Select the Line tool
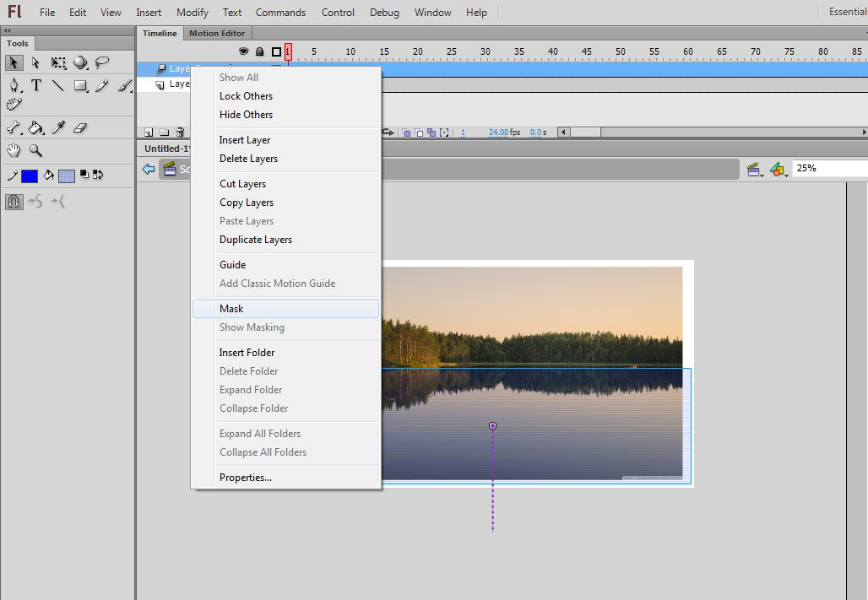Screen dimensions: 868x600 coord(58,85)
